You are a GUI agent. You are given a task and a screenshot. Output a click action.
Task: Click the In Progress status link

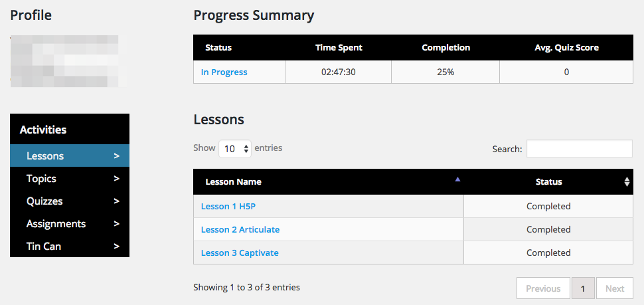point(224,72)
